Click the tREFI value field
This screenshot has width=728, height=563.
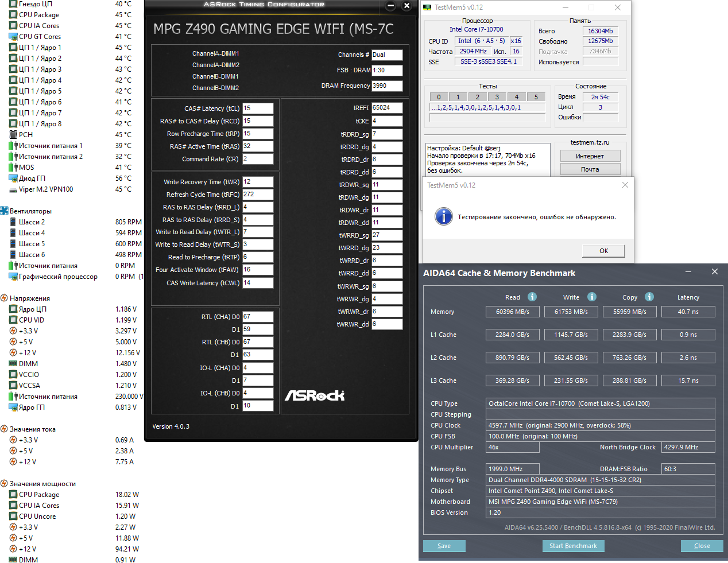[x=387, y=108]
